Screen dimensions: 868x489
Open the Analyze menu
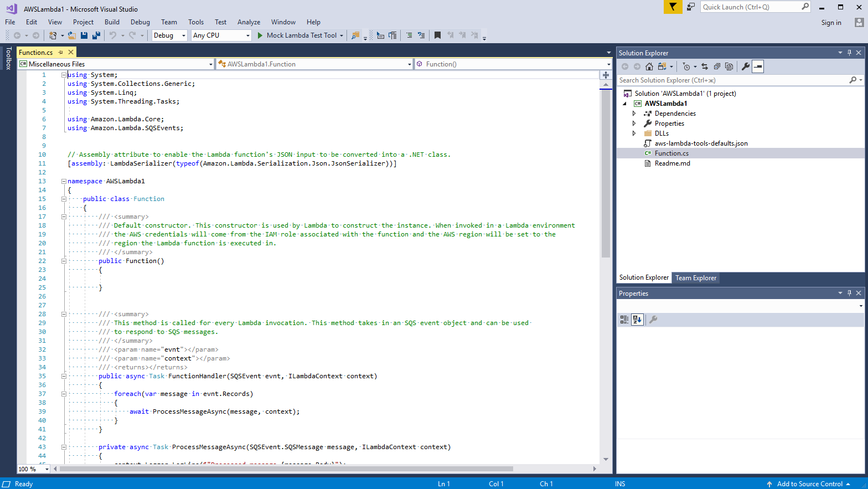(249, 22)
